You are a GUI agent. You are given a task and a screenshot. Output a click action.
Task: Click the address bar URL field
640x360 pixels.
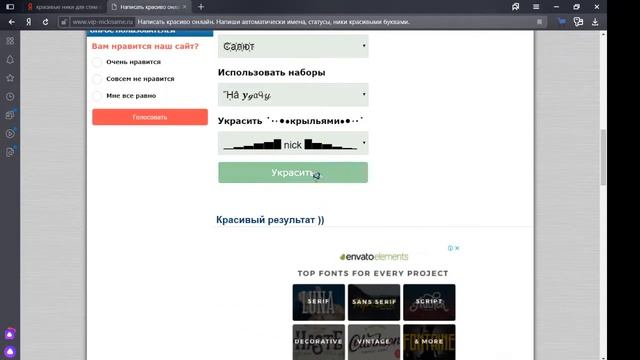pos(302,22)
